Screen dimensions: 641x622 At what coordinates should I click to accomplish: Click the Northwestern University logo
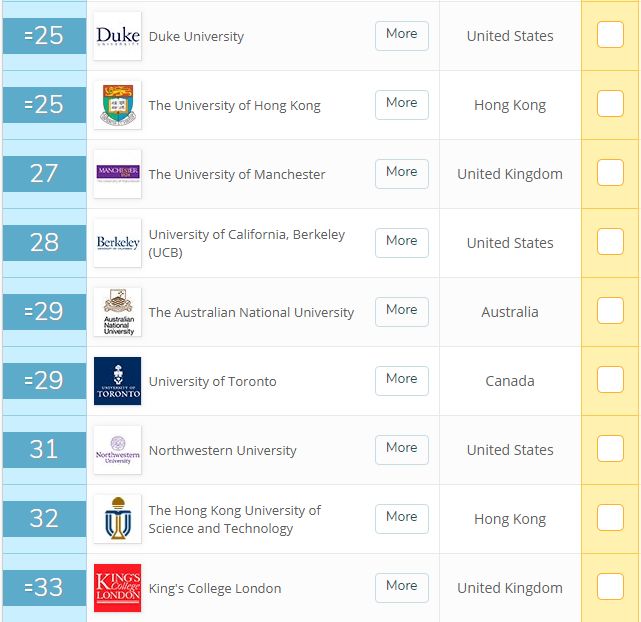118,450
